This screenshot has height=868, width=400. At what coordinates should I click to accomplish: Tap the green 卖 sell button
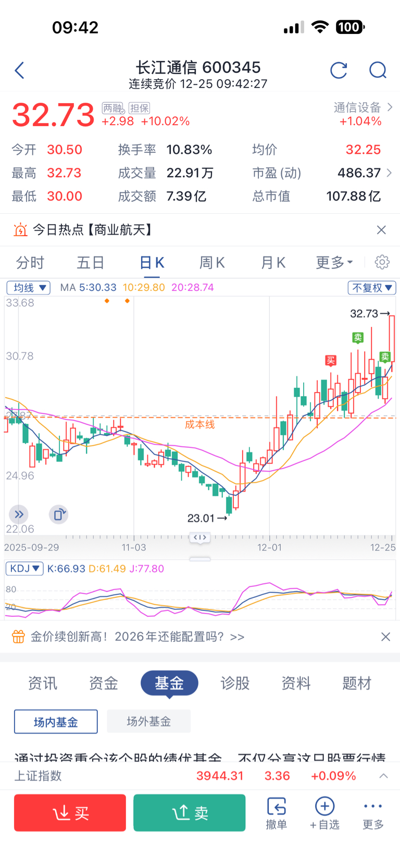pos(190,813)
